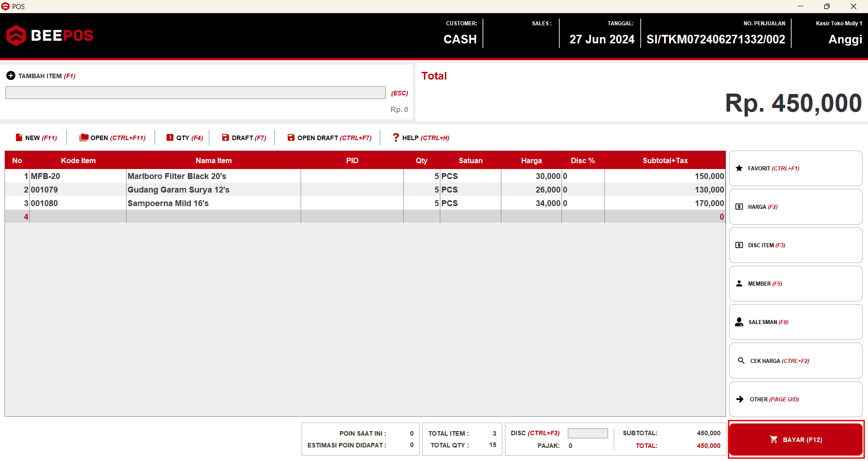Click the (ESC) label beside search field

click(400, 93)
